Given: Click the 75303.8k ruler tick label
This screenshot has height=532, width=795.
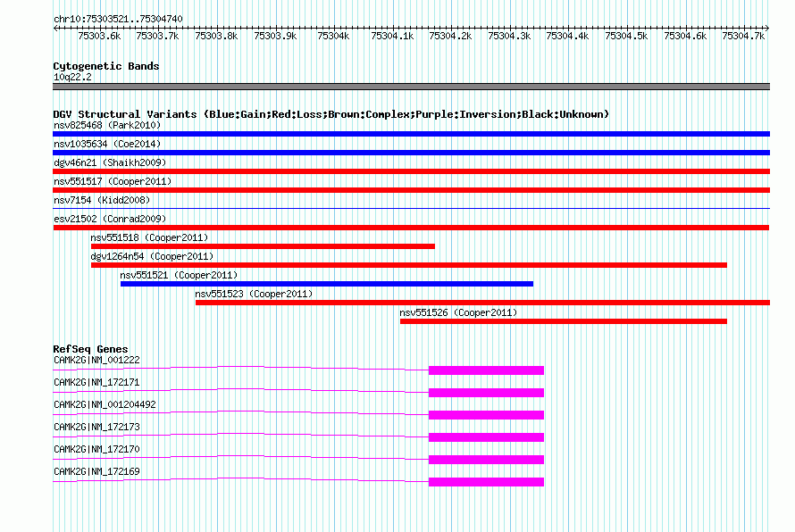Looking at the screenshot, I should pos(216,37).
